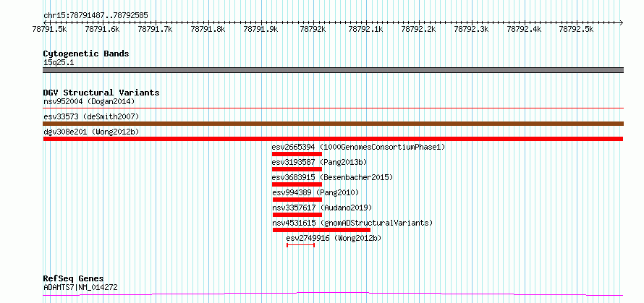Select the brown esv33573 variant bar
Viewport: 644px width, 303px height.
click(333, 124)
